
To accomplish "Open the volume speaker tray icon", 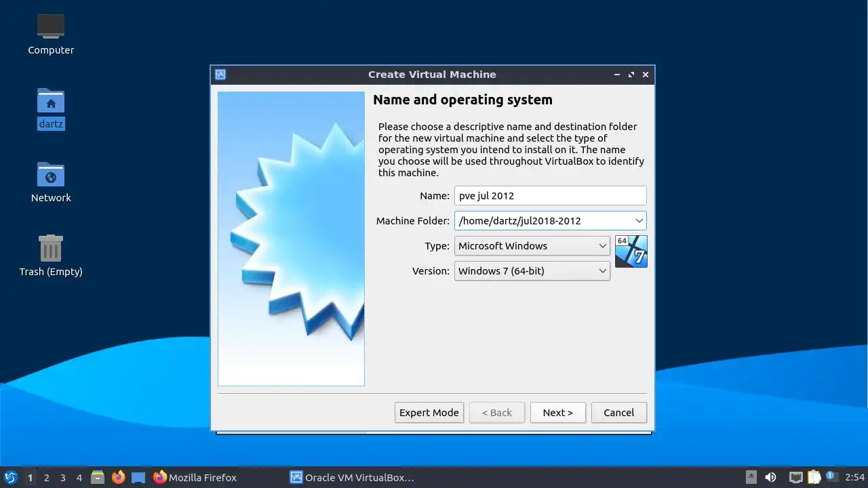I will pos(770,477).
